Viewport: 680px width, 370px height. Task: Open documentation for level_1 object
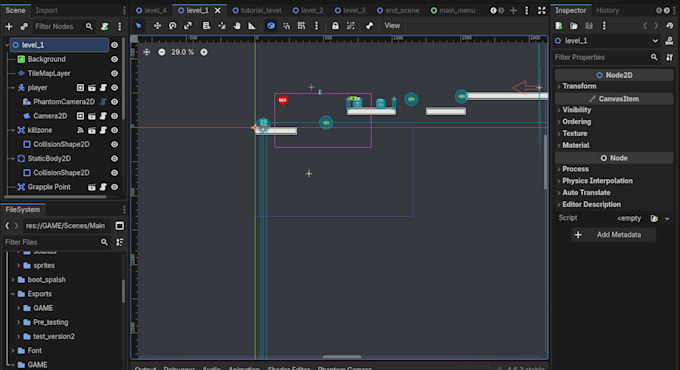670,41
